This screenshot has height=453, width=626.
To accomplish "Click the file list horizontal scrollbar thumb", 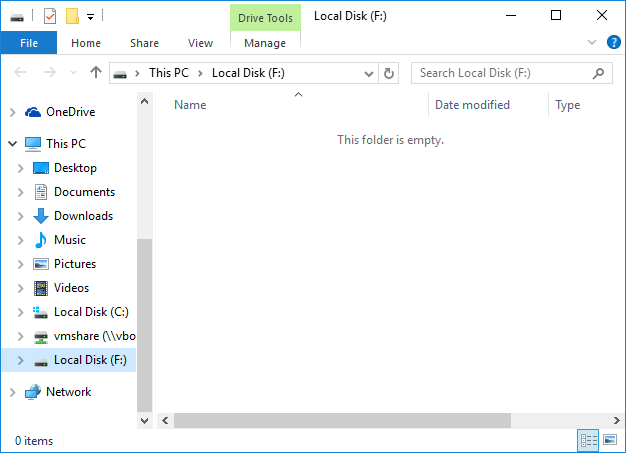I will coord(342,421).
